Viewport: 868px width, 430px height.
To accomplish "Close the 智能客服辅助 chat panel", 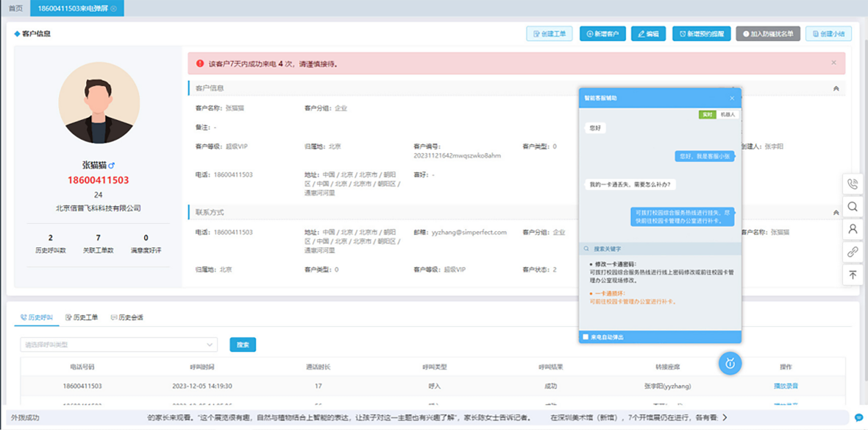I will click(x=732, y=98).
